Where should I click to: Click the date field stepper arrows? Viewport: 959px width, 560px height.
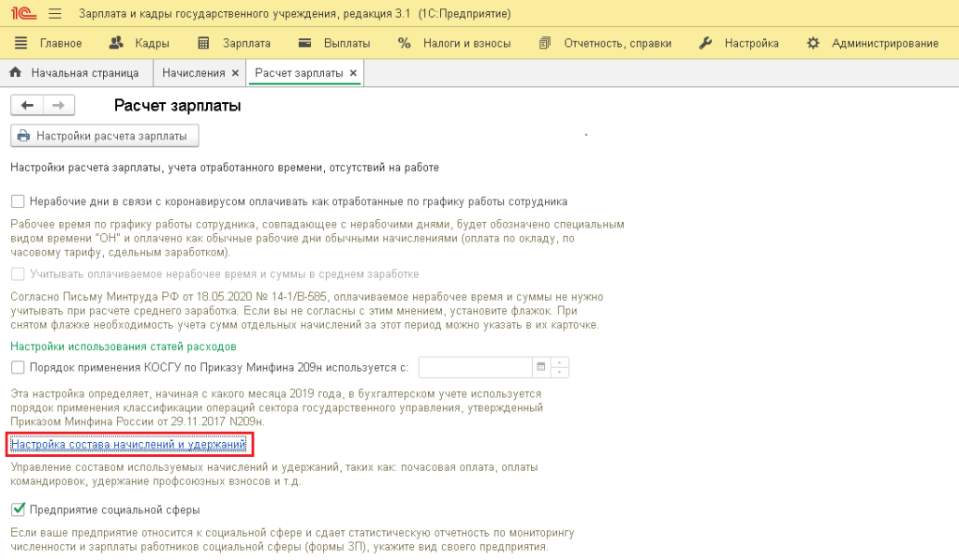coord(560,367)
